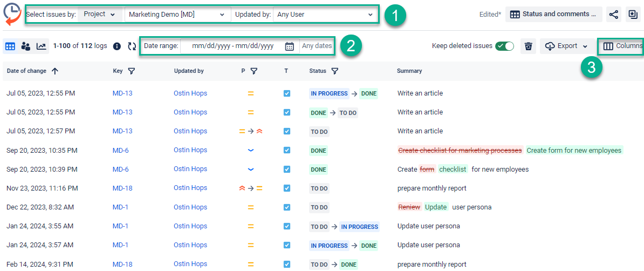Expand the Marketing Demo [MD] dropdown
This screenshot has width=644, height=271.
pos(177,15)
